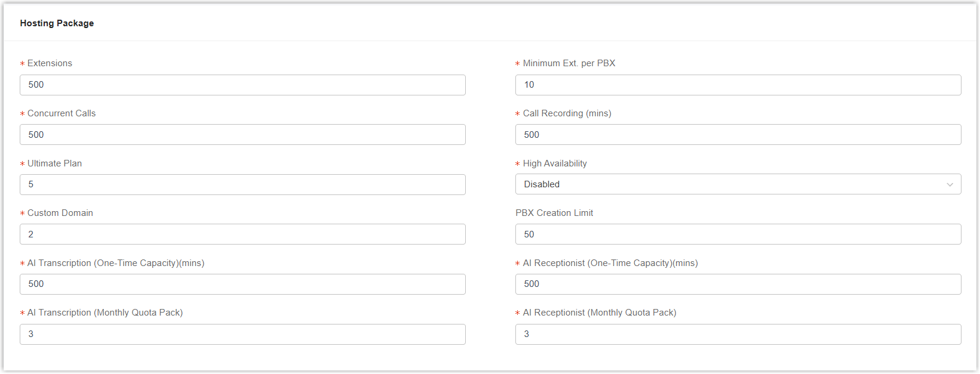Click the Custom Domain input field
This screenshot has height=374, width=980.
[x=242, y=234]
